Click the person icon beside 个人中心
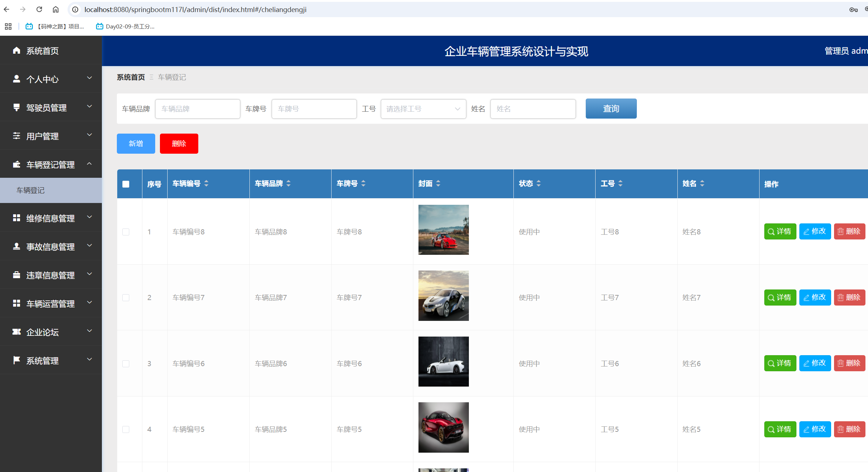The height and width of the screenshot is (472, 868). point(16,79)
